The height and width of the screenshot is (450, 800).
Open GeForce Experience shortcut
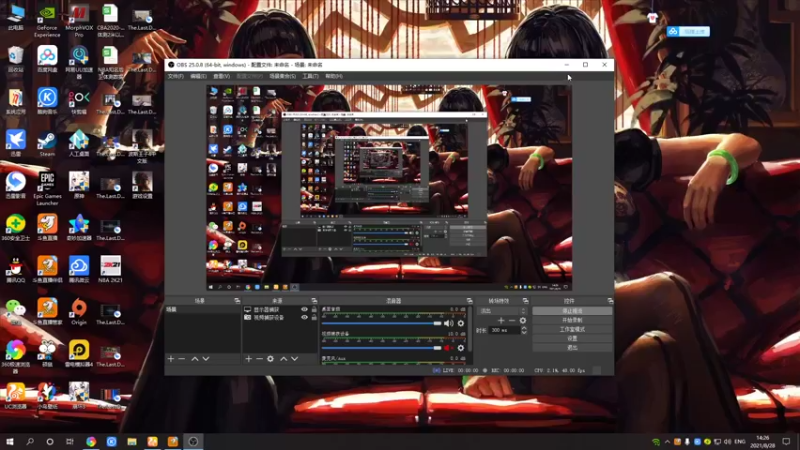[x=47, y=21]
